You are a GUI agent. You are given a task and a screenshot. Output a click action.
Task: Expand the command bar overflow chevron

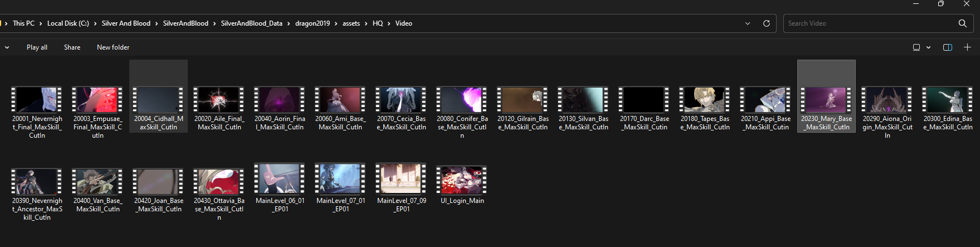7,47
